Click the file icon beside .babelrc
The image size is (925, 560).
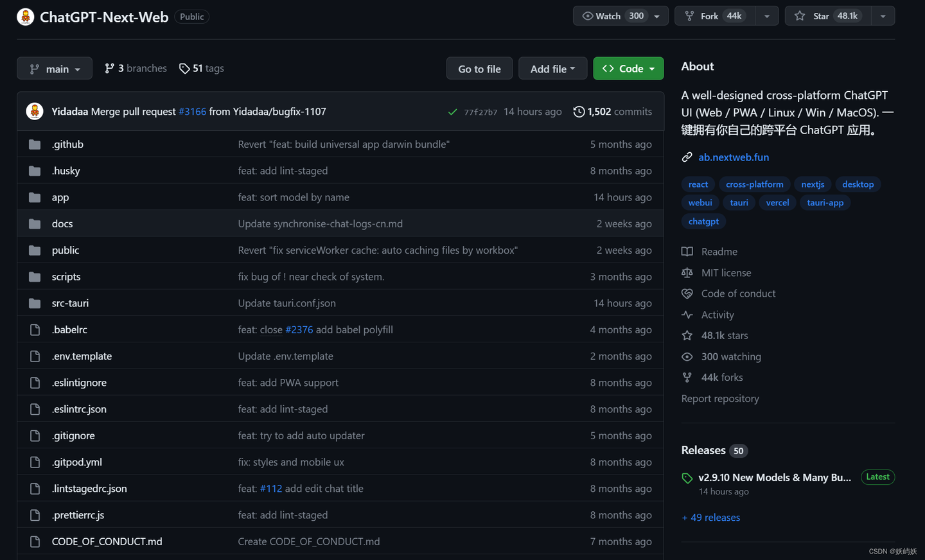(x=35, y=329)
